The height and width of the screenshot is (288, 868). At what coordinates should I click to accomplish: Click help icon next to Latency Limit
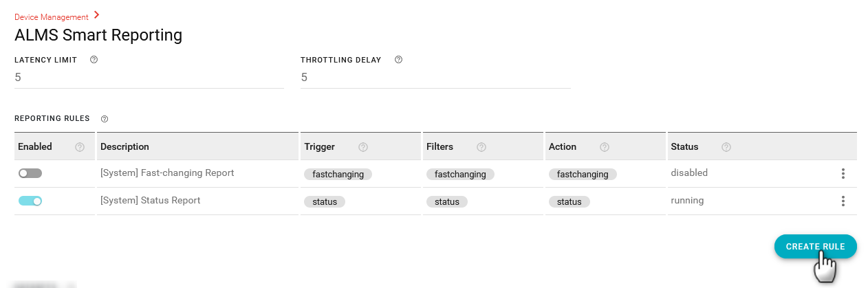coord(94,60)
